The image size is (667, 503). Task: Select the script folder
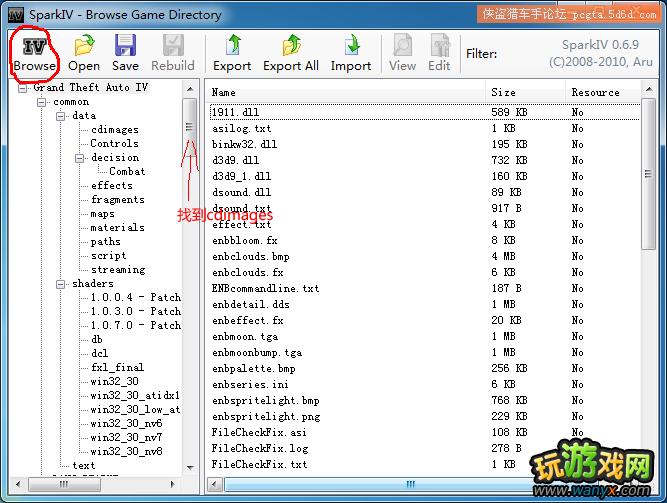pyautogui.click(x=108, y=256)
